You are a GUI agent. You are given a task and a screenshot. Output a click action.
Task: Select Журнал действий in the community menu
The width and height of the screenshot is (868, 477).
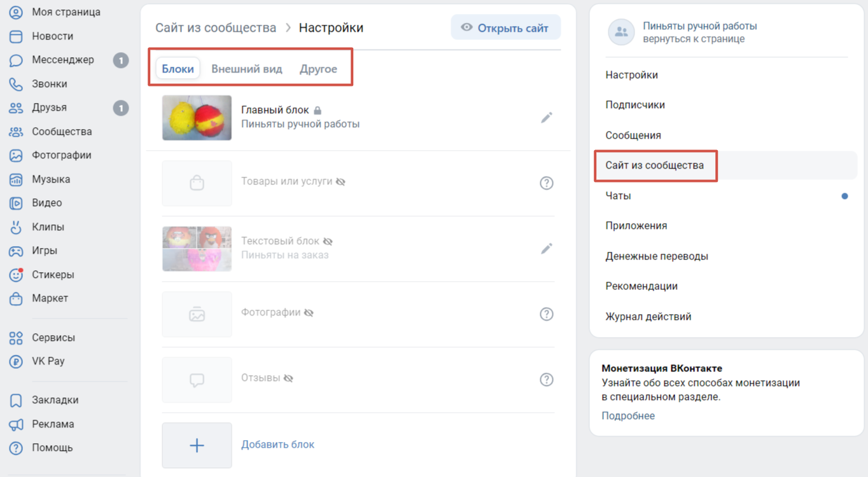coord(648,317)
